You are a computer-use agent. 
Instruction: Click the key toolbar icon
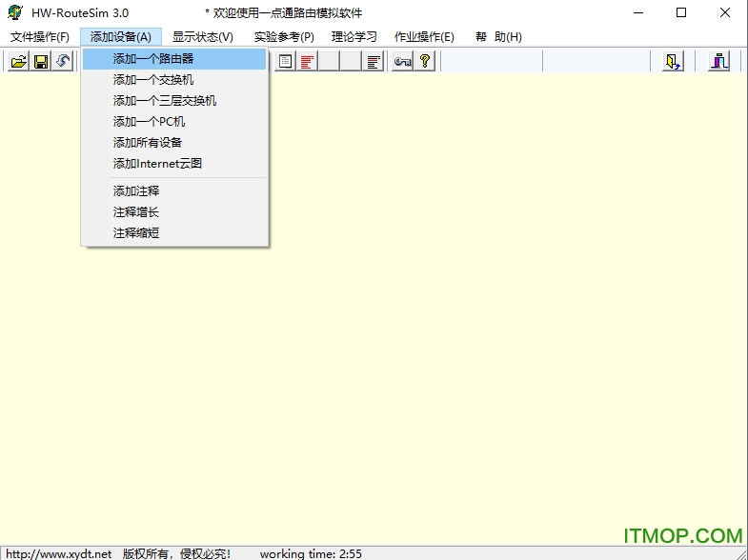point(402,61)
